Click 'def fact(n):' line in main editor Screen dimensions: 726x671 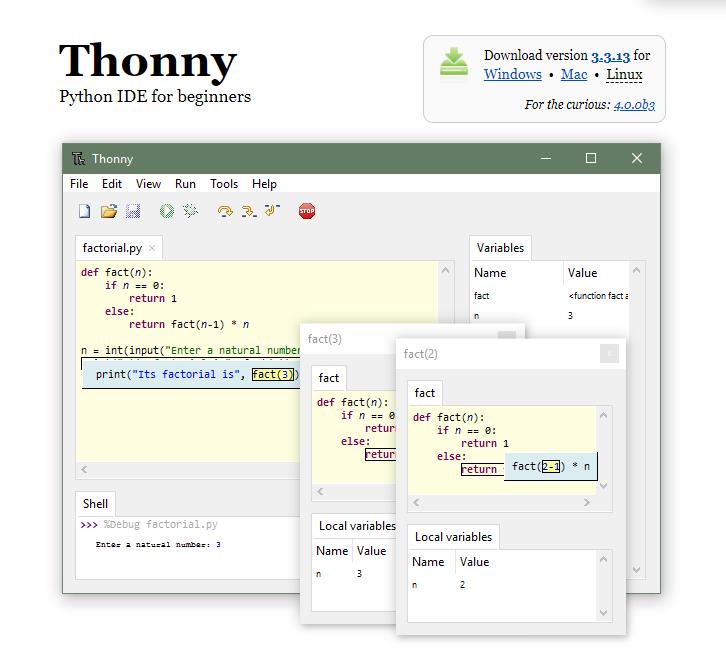(x=117, y=272)
